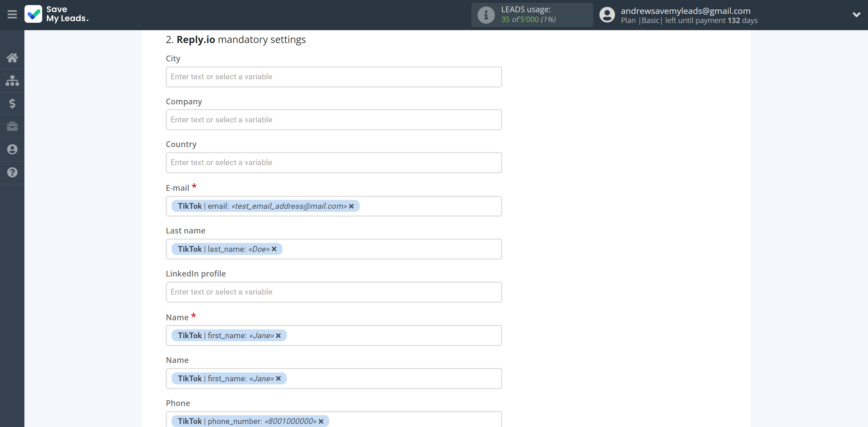
Task: Focus the Company input field
Action: click(334, 120)
